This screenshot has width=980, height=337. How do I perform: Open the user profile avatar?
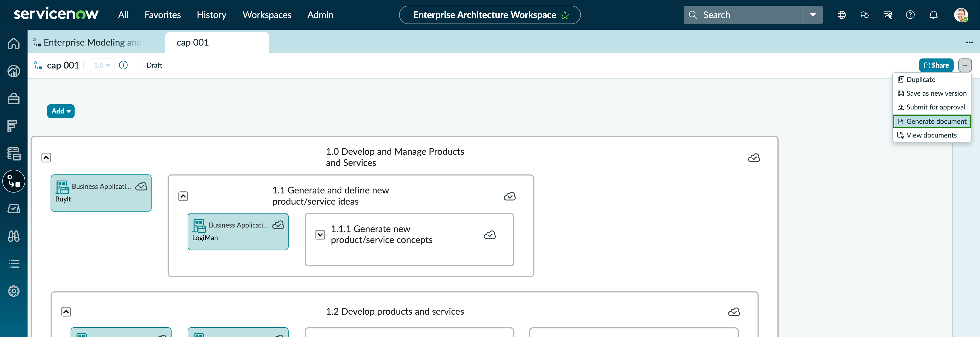coord(961,15)
